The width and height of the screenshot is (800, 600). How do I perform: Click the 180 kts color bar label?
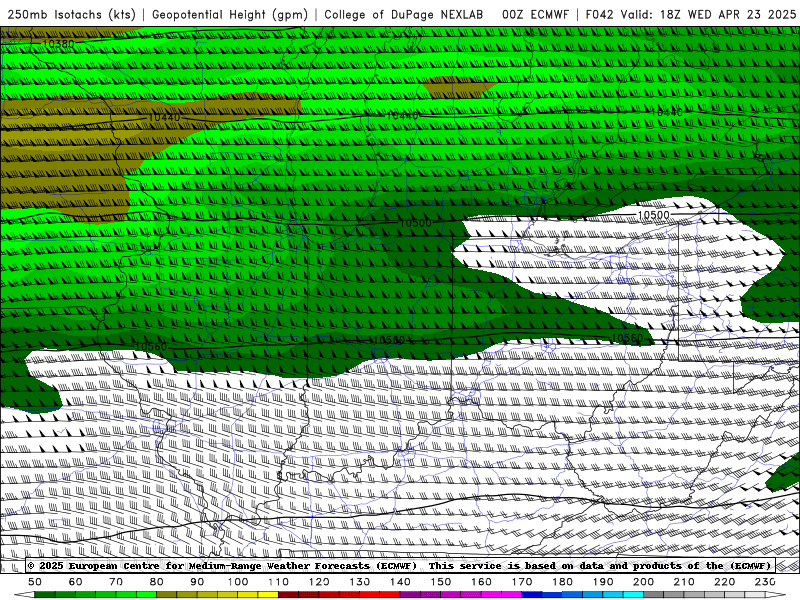[563, 582]
